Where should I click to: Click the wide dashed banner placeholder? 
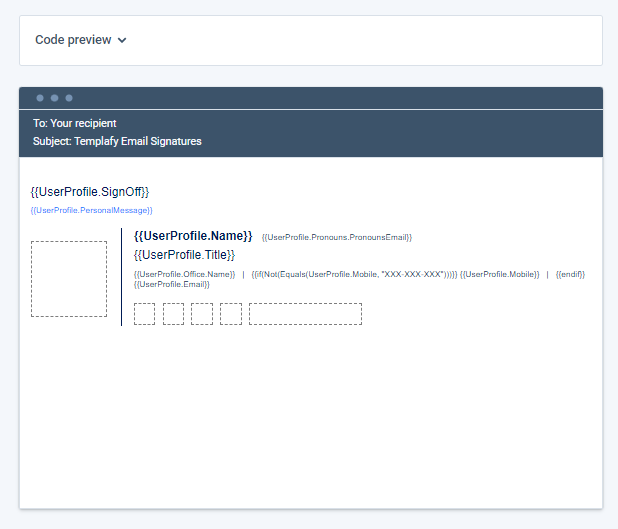(305, 314)
